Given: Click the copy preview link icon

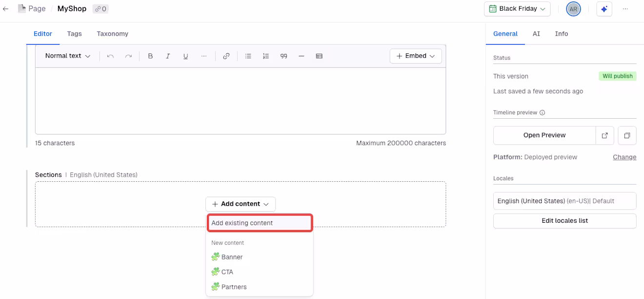Looking at the screenshot, I should coord(627,135).
